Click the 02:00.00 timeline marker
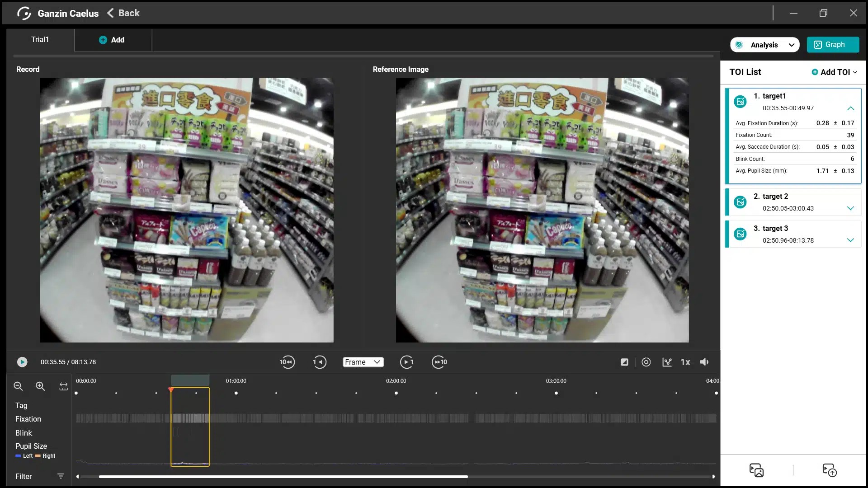The height and width of the screenshot is (488, 868). click(396, 381)
